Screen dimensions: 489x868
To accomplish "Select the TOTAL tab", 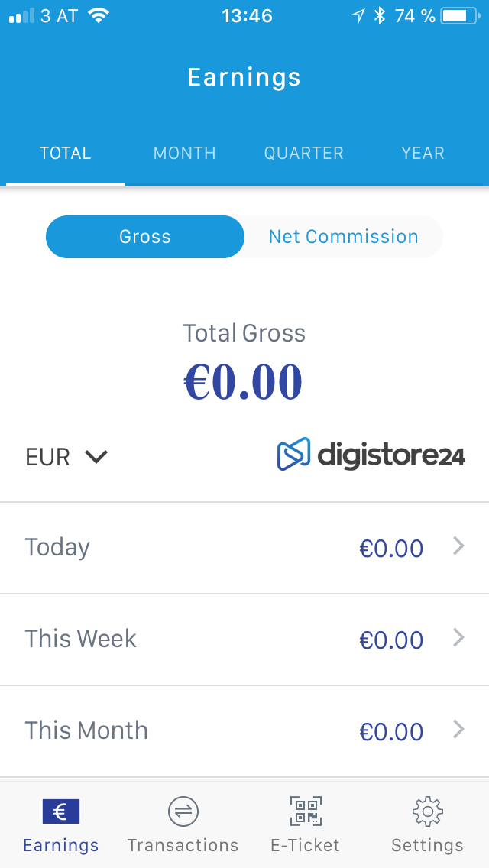I will tap(66, 154).
